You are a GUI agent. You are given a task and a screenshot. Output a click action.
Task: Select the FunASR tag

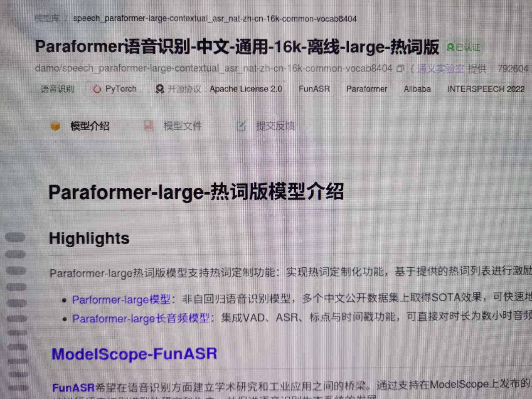click(x=314, y=89)
